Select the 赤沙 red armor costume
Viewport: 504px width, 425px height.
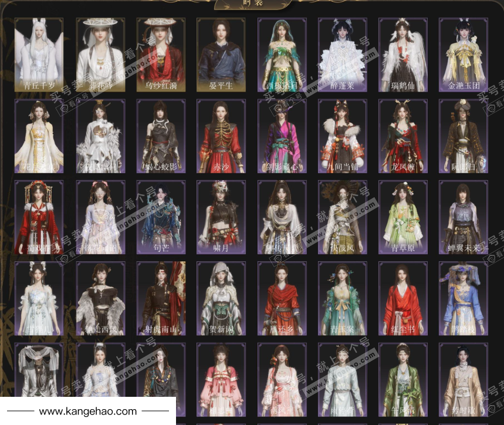click(221, 136)
